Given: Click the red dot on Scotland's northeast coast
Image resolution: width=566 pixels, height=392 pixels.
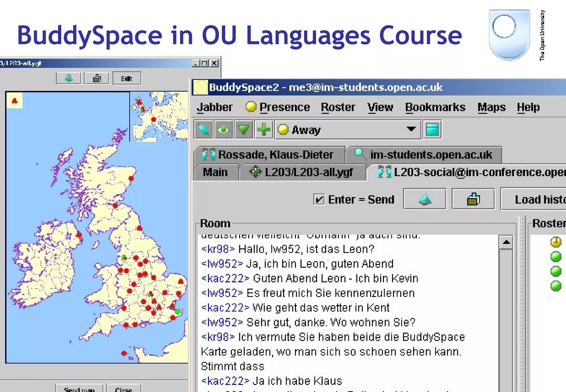Looking at the screenshot, I should [131, 179].
